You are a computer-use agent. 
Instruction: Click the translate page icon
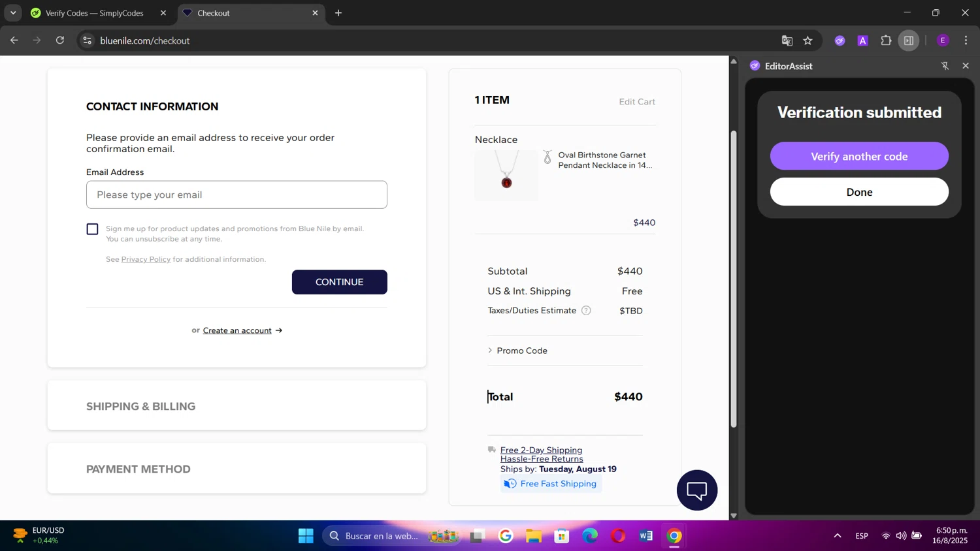click(x=787, y=40)
